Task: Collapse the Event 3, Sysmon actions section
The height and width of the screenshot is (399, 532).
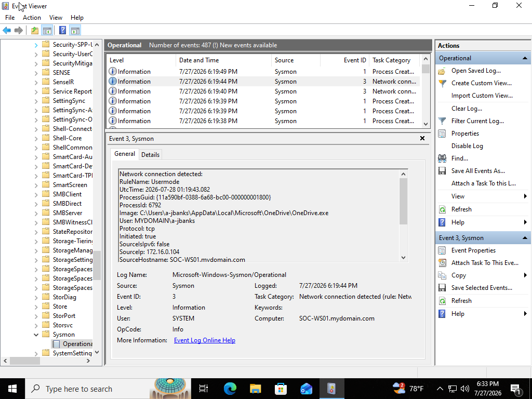Action: click(525, 238)
